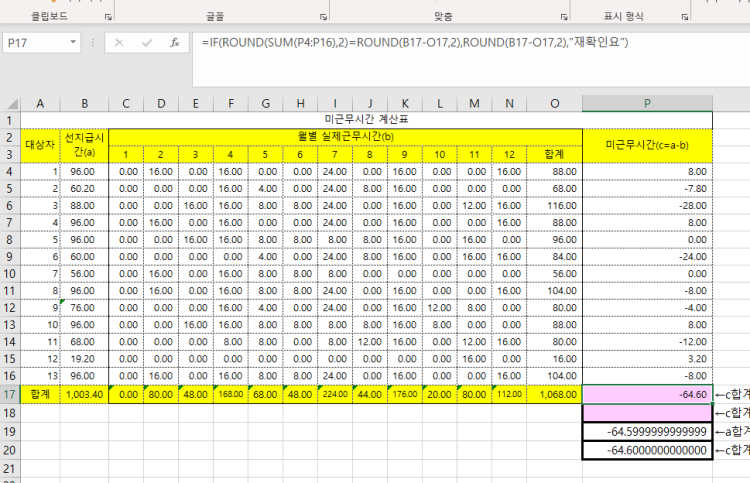750x483 pixels.
Task: Select cell showing -64.6000000000000
Action: click(647, 450)
